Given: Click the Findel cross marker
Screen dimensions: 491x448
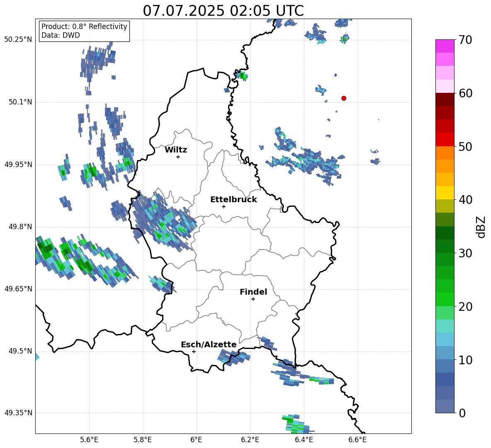Looking at the screenshot, I should click(x=253, y=299).
